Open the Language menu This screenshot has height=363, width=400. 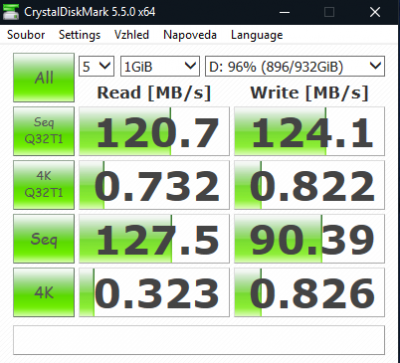tap(257, 35)
